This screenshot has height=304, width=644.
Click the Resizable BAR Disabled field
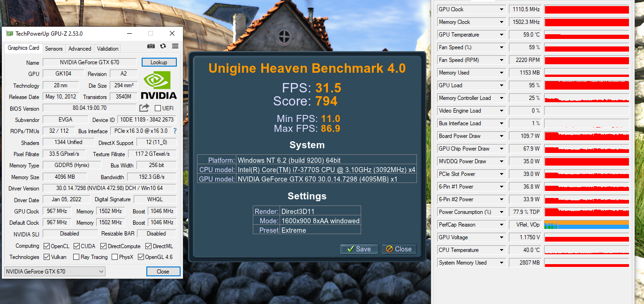156,233
